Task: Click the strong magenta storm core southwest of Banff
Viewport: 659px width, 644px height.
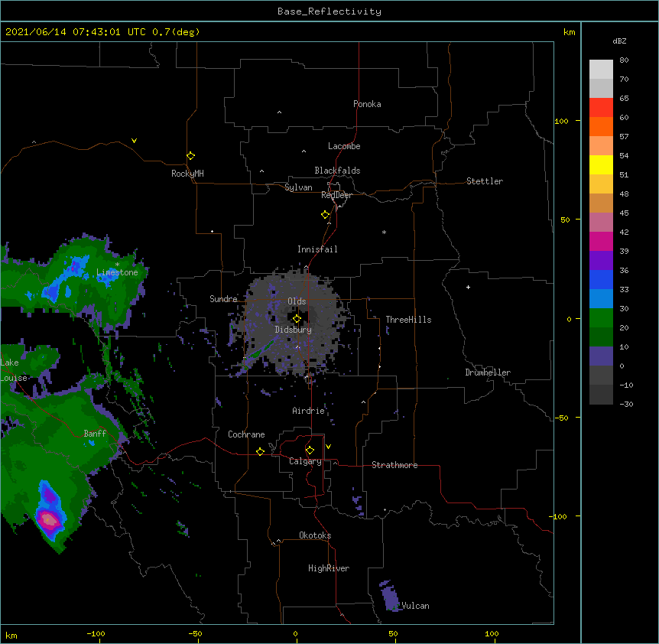Action: click(x=47, y=519)
